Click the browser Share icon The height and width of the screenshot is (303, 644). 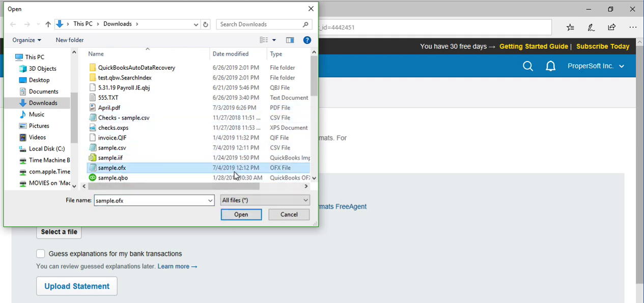612,27
